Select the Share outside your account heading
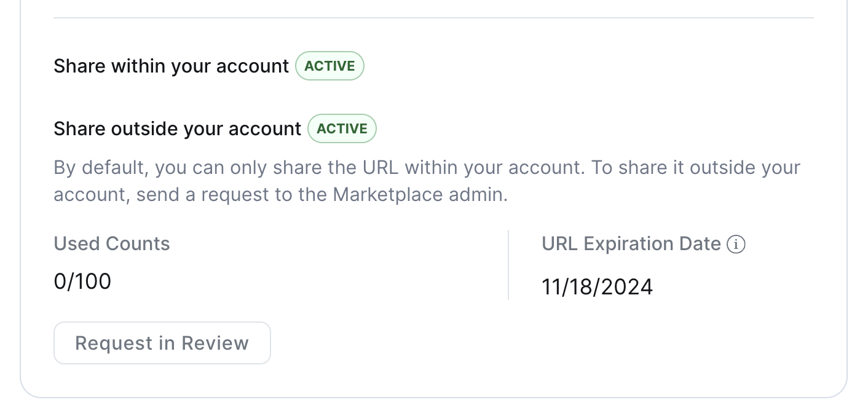 pyautogui.click(x=177, y=128)
